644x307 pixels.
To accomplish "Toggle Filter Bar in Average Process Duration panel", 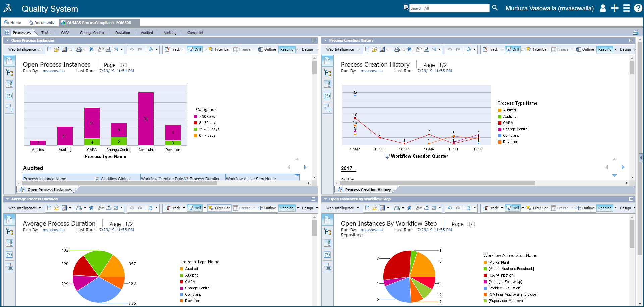I will coord(219,208).
